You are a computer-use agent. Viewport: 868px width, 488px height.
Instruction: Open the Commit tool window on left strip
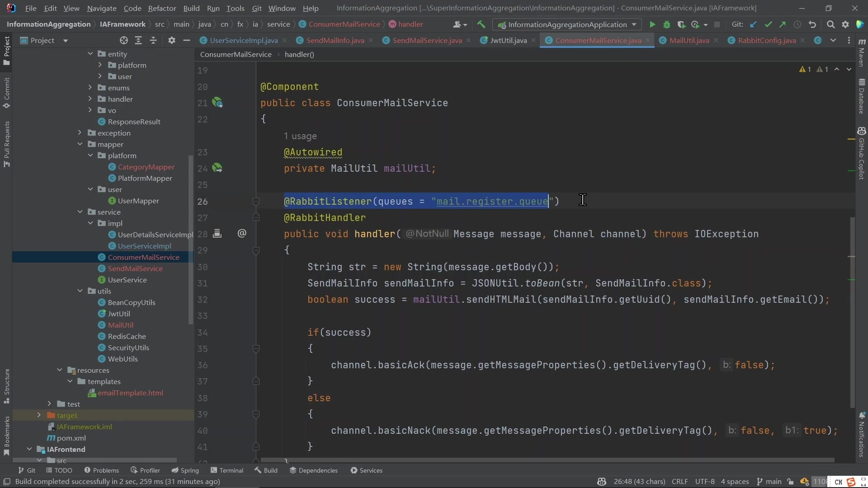coord(6,93)
